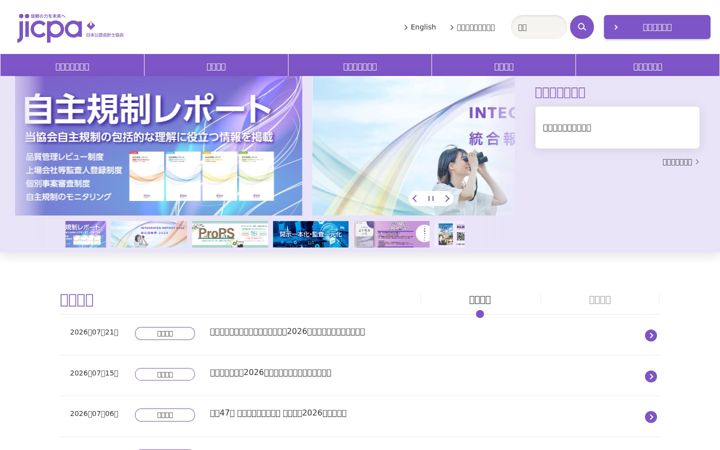Image resolution: width=720 pixels, height=450 pixels.
Task: Select the ProPS thumbnail
Action: [x=230, y=234]
